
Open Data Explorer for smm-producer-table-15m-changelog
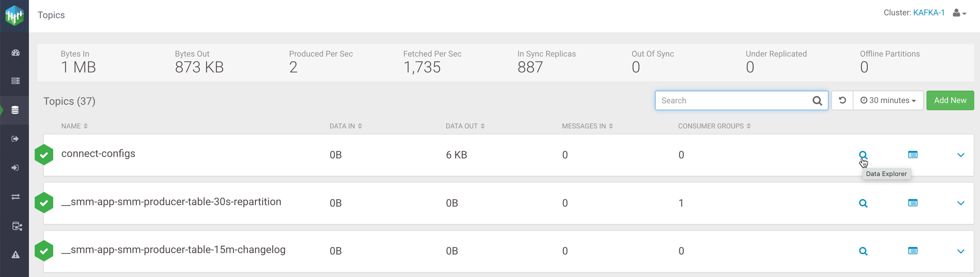click(863, 251)
